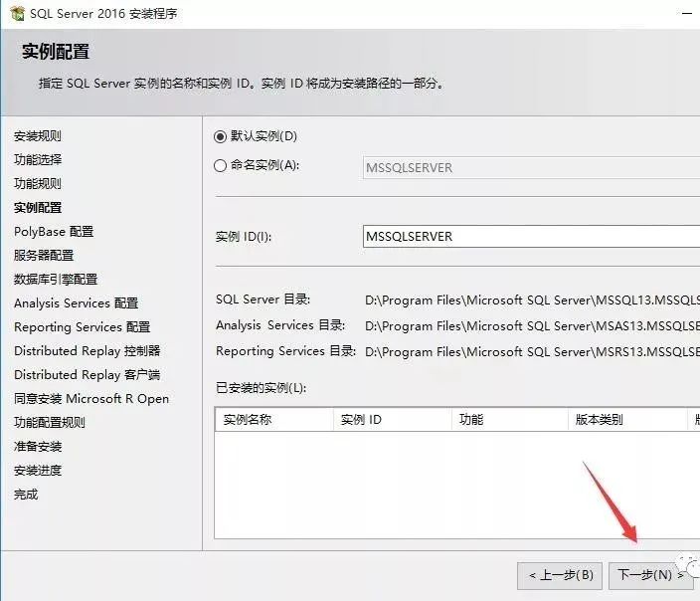The image size is (700, 601).
Task: Go to 同意安装 Microsoft R Open step
Action: [x=91, y=399]
